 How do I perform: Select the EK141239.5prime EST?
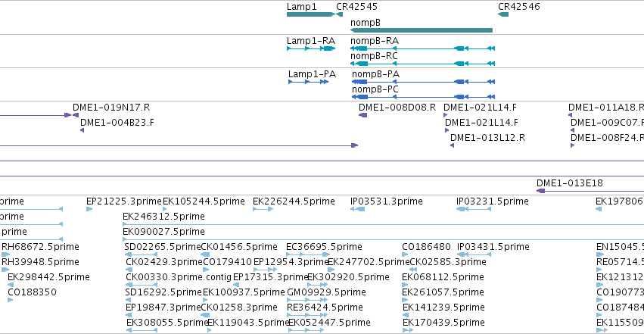(x=406, y=316)
